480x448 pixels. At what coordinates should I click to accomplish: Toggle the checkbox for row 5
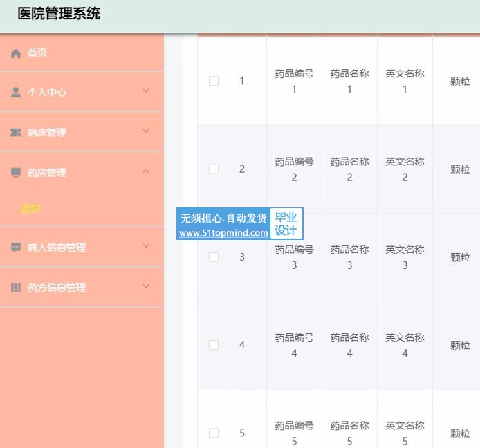click(214, 433)
